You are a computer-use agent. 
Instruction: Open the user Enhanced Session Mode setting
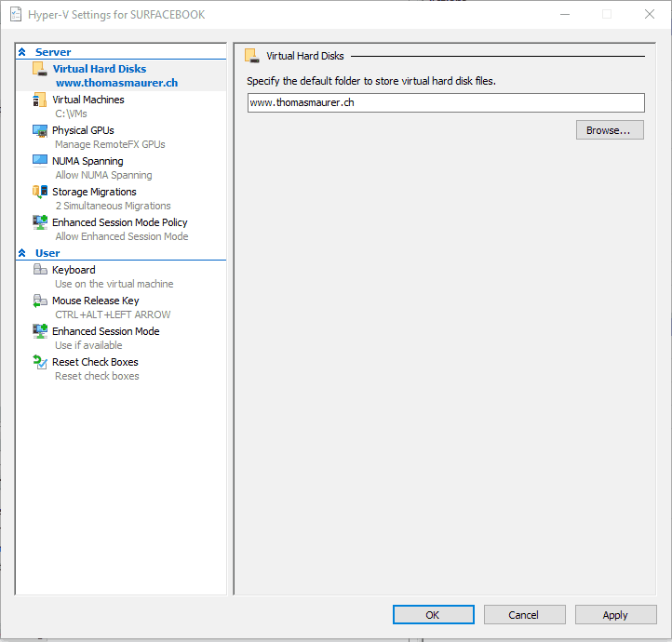point(106,331)
